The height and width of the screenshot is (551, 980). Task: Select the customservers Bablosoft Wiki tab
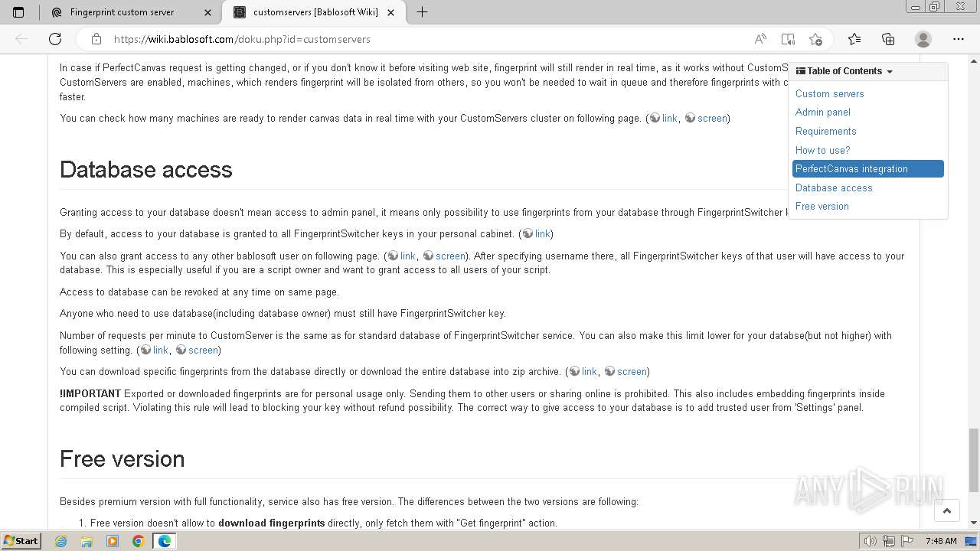315,12
